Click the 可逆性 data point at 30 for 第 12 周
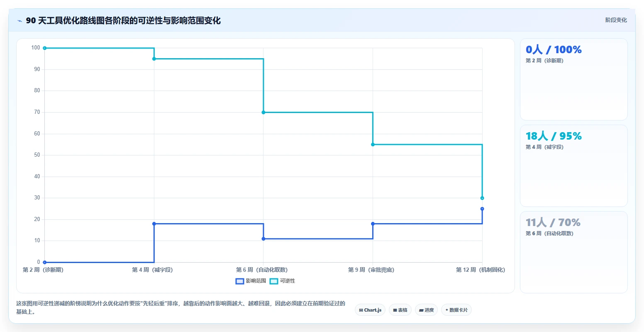Image resolution: width=644 pixels, height=332 pixels. pos(482,198)
